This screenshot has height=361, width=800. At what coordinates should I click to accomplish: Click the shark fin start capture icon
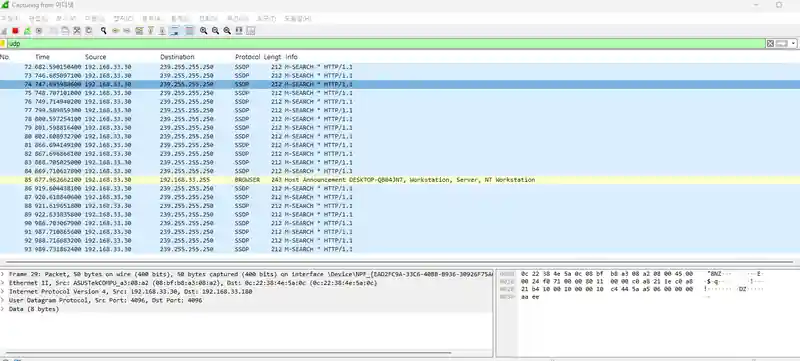coord(4,31)
